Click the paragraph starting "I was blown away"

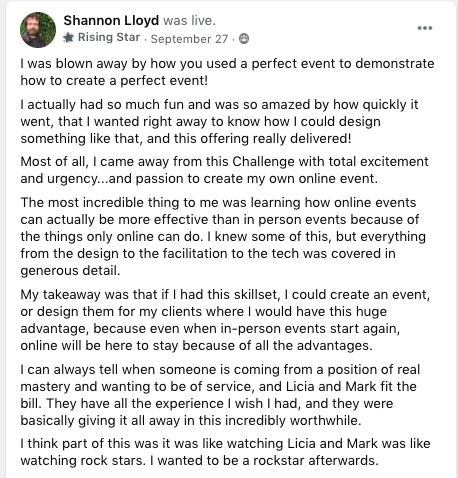coord(227,72)
